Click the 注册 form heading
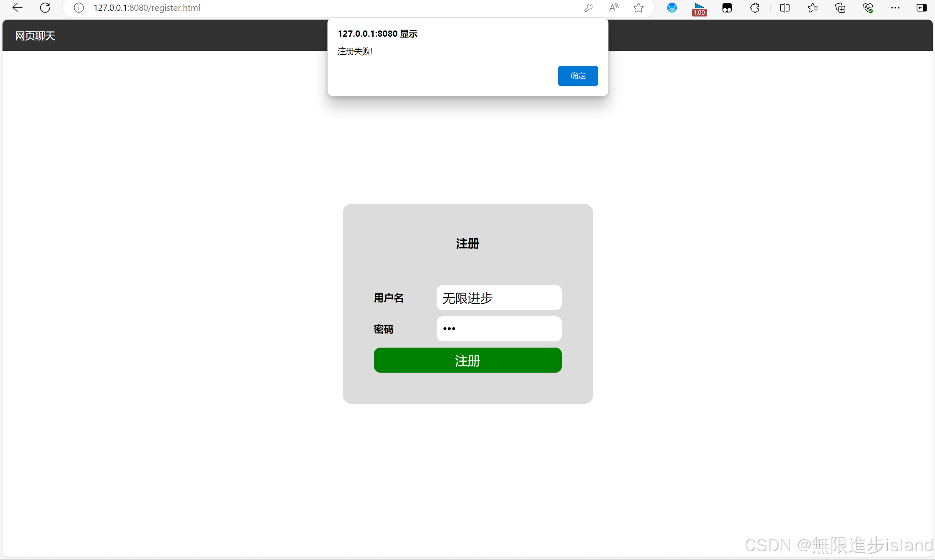This screenshot has height=560, width=935. [x=467, y=244]
